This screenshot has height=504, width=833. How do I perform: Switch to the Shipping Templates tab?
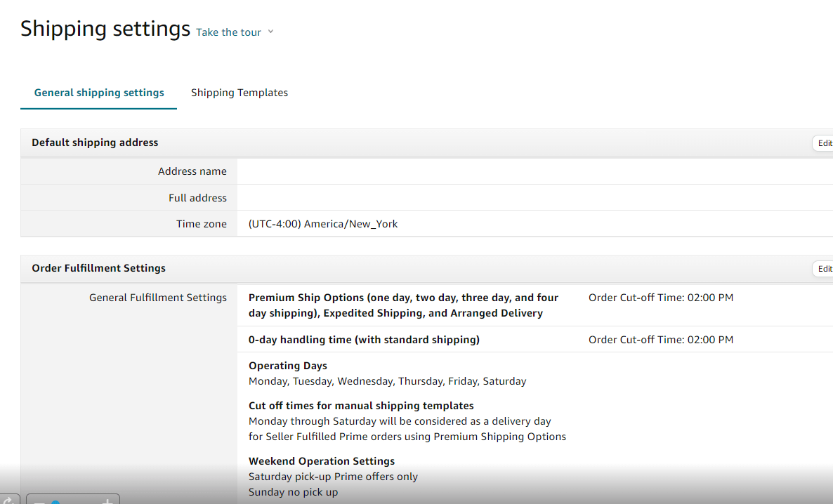(239, 92)
